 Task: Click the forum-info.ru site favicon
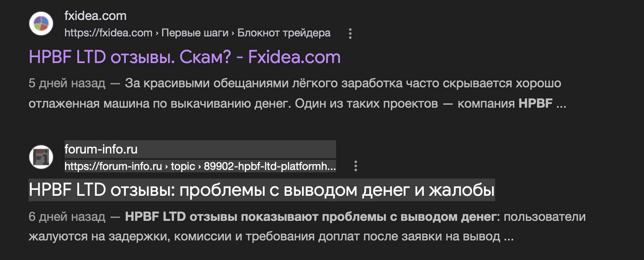point(41,157)
